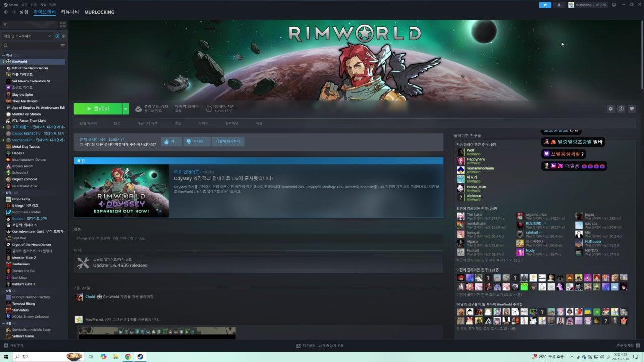Toggle the ready-to-play filter icon

(63, 36)
